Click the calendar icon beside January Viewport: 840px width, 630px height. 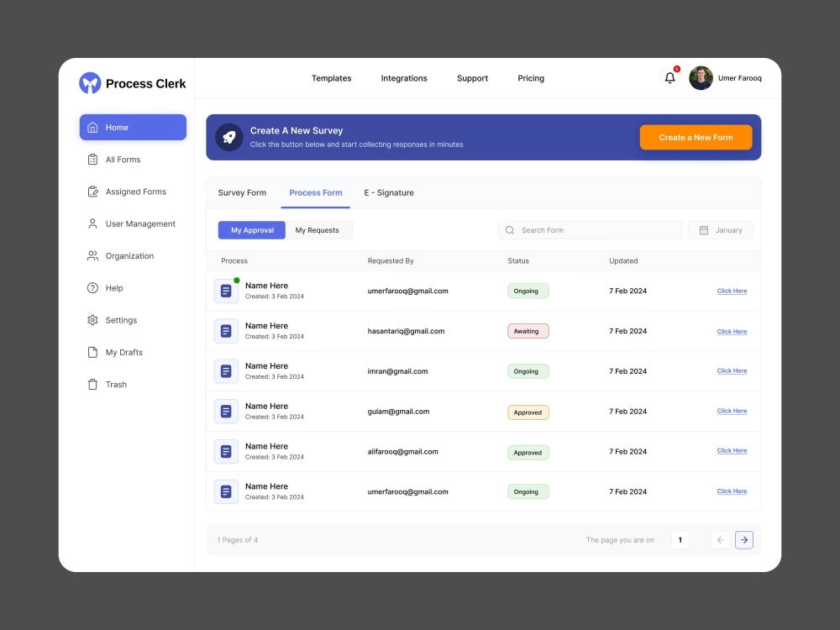click(x=704, y=230)
